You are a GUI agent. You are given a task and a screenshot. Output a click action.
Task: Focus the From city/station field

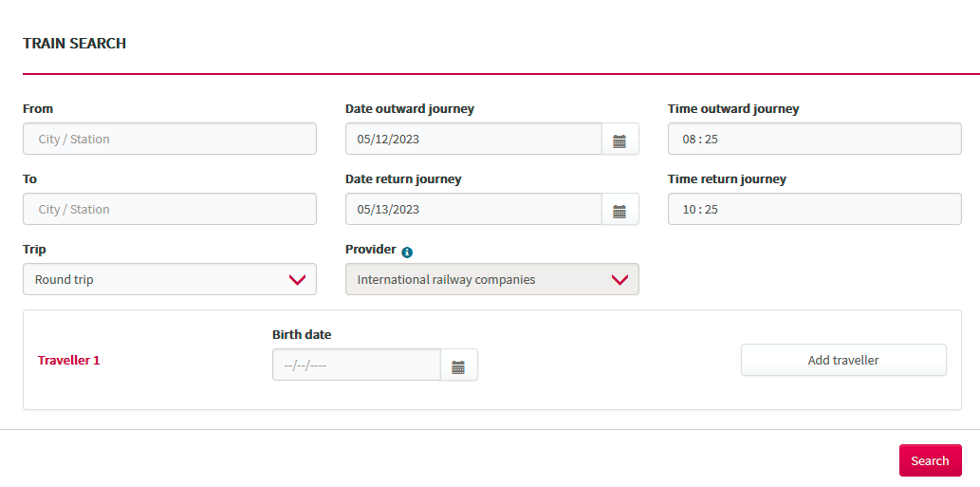pos(170,139)
